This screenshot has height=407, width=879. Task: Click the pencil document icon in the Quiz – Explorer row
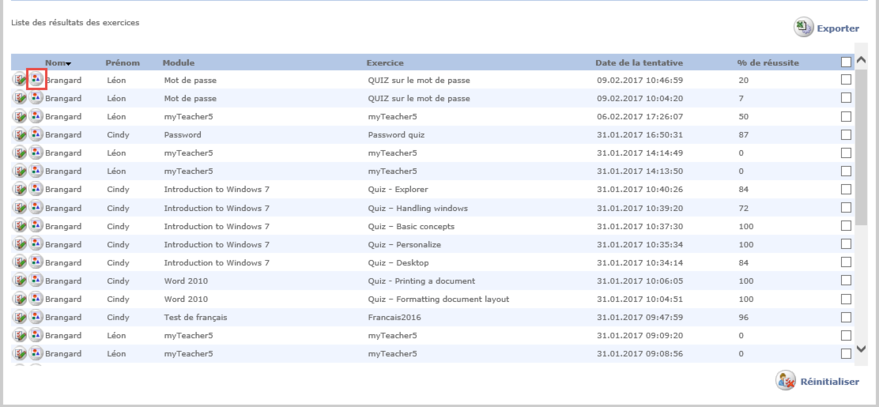[20, 189]
